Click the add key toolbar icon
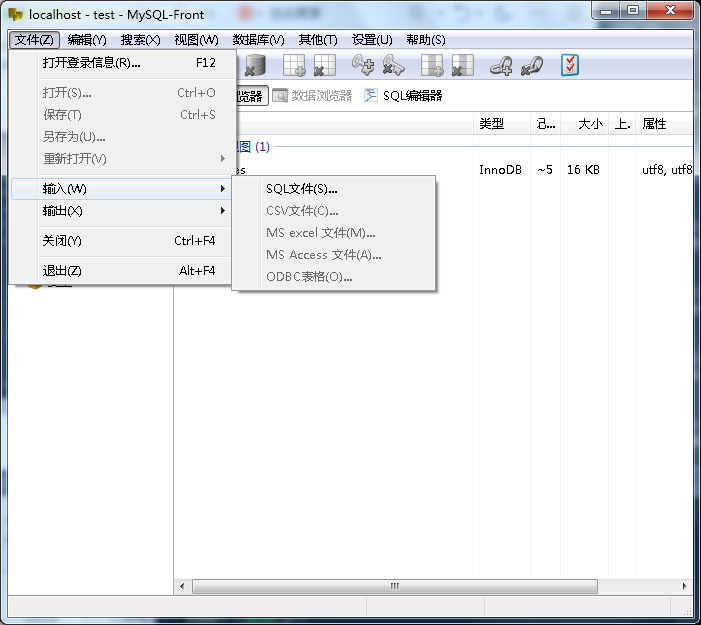The image size is (701, 625). [363, 66]
